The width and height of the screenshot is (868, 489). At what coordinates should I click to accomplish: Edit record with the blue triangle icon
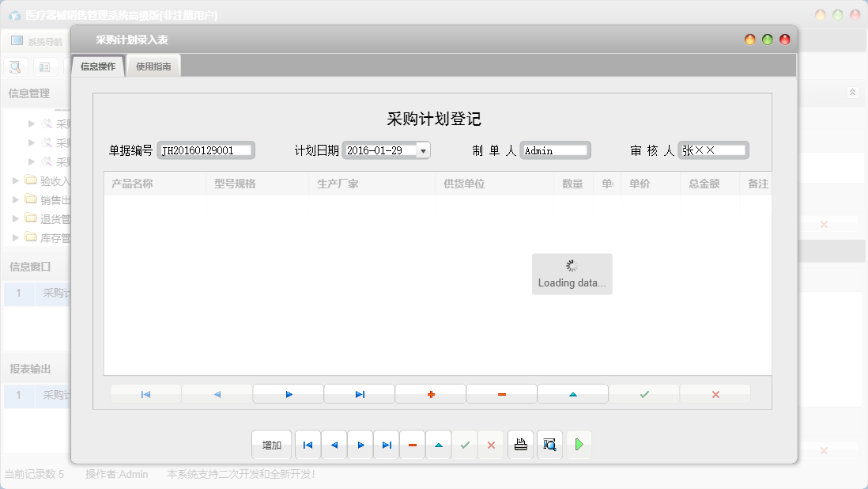pyautogui.click(x=572, y=393)
